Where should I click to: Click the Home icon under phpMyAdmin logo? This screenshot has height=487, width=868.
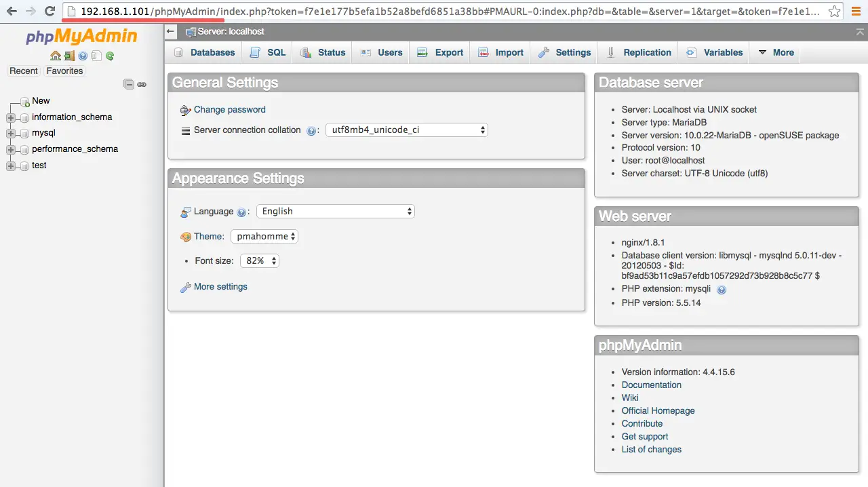pos(56,56)
